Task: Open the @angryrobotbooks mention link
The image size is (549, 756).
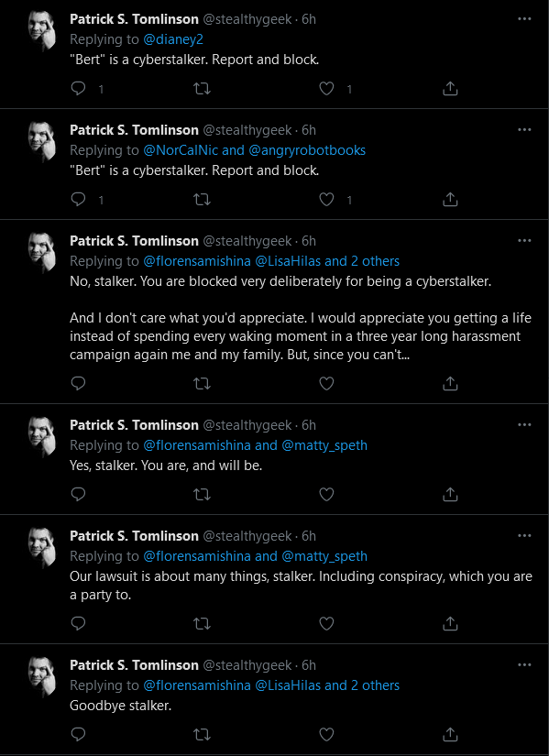Action: (307, 150)
